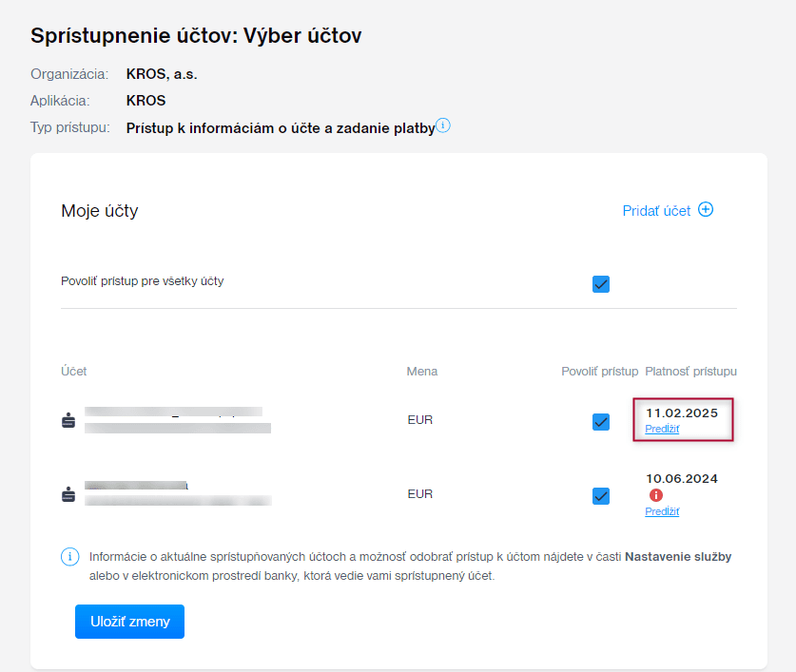Uncheck access checkbox for first account
The width and height of the screenshot is (796, 672).
[x=600, y=421]
